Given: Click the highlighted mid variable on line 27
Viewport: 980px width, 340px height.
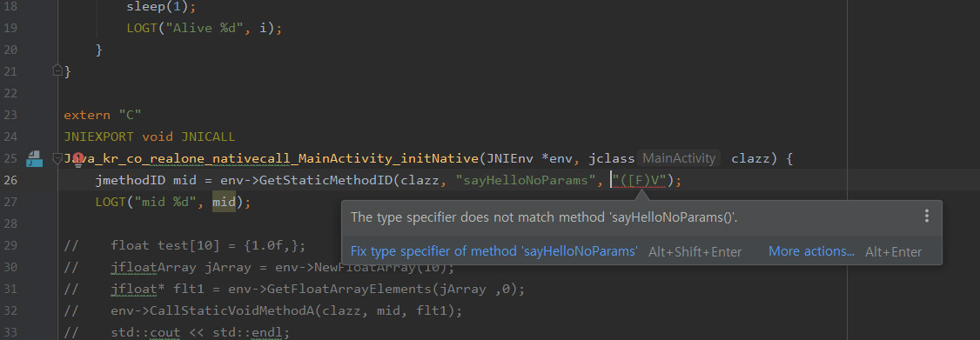Looking at the screenshot, I should [x=224, y=202].
